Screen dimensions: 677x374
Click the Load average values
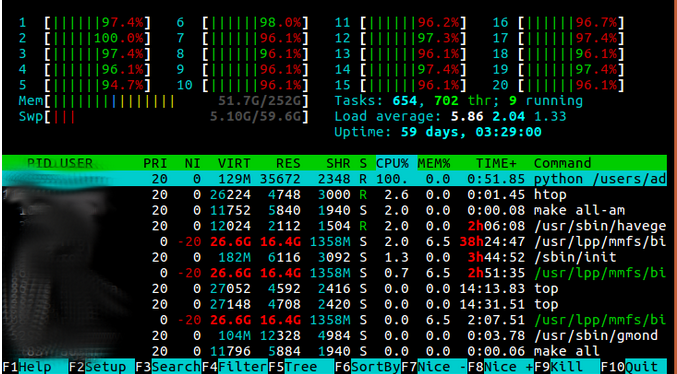pyautogui.click(x=509, y=117)
